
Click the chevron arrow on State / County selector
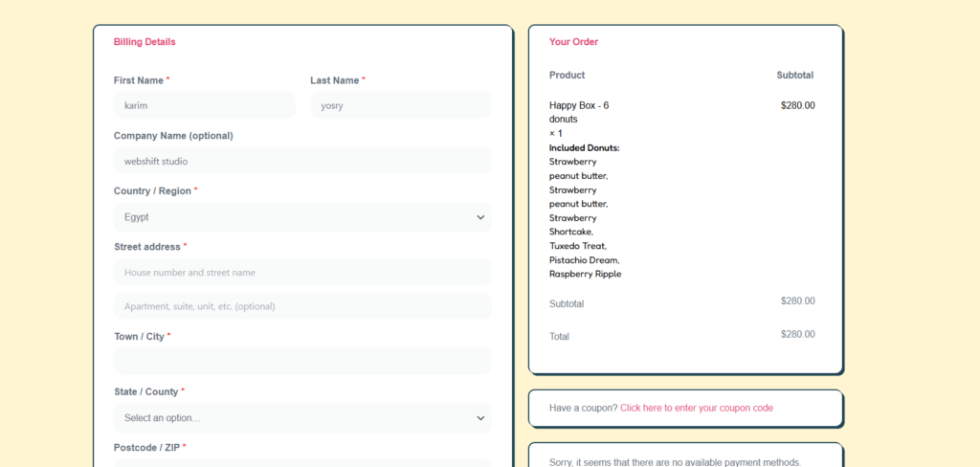pyautogui.click(x=480, y=418)
